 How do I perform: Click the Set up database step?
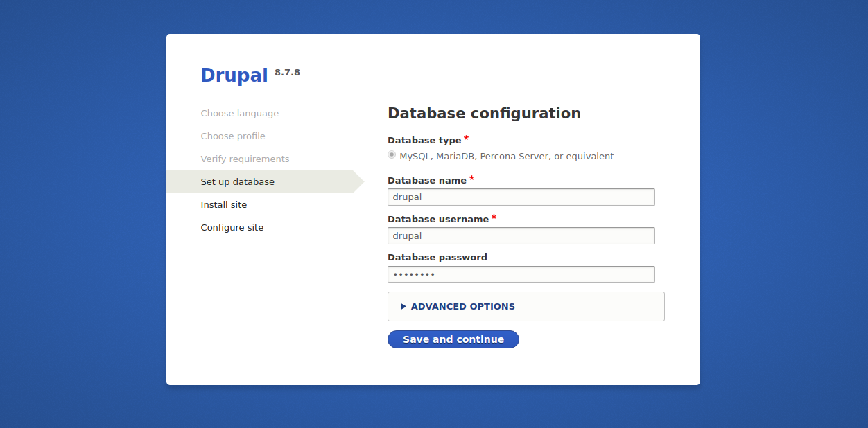point(238,181)
